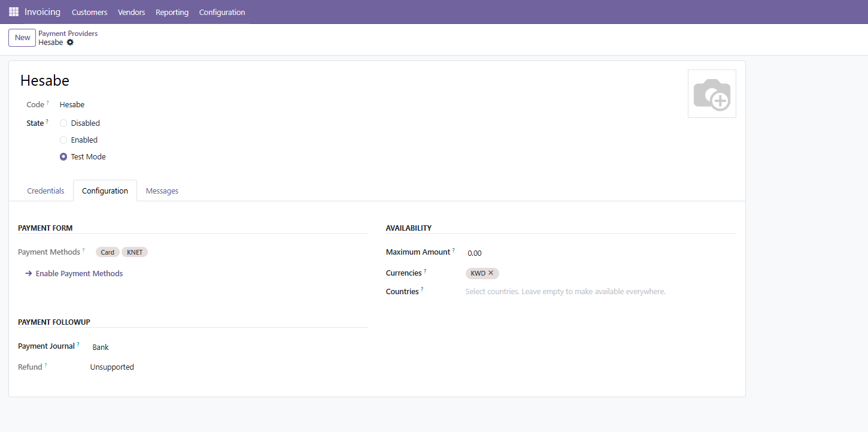
Task: Switch to the Configuration tab
Action: 105,191
